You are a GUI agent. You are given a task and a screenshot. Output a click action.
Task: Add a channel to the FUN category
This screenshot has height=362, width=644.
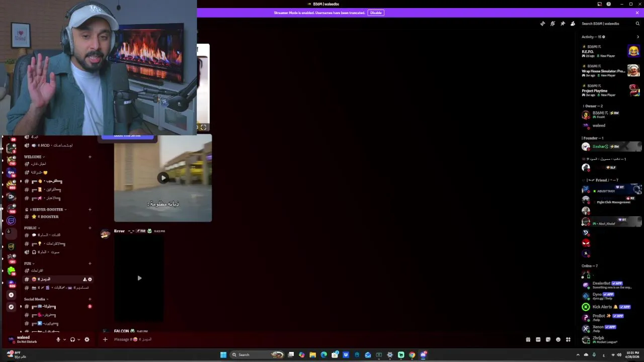coord(90,263)
